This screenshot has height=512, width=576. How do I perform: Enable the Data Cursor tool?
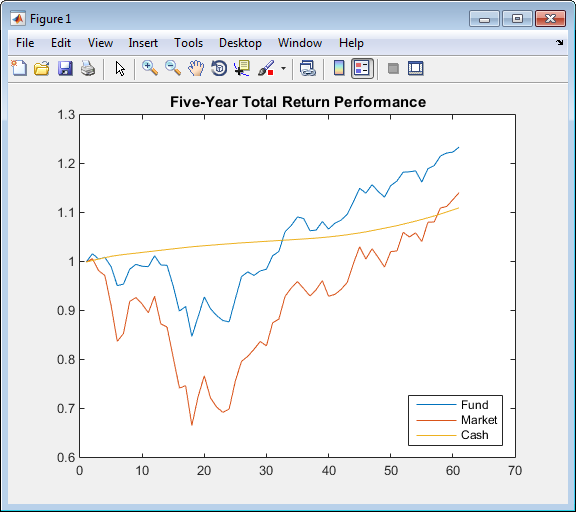click(x=242, y=68)
